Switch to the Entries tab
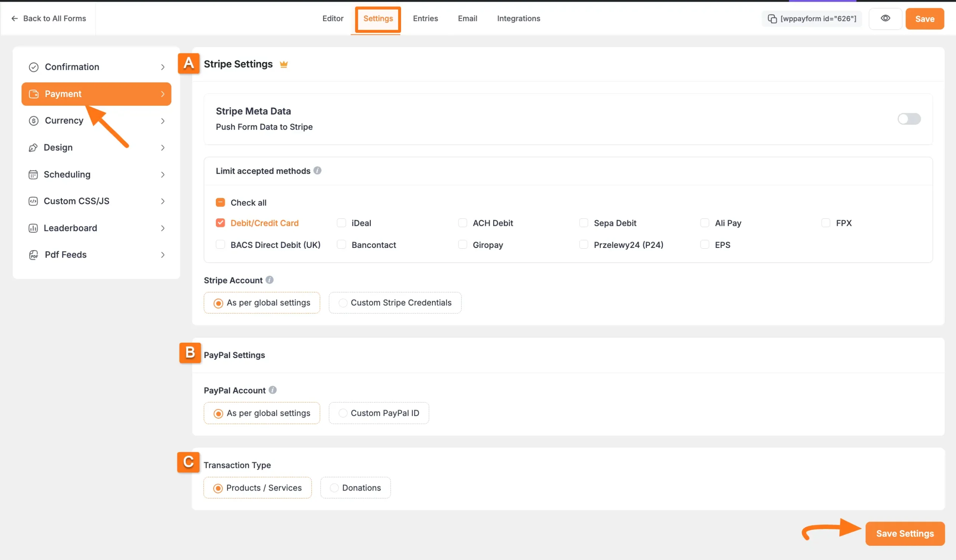This screenshot has width=956, height=560. (x=425, y=18)
